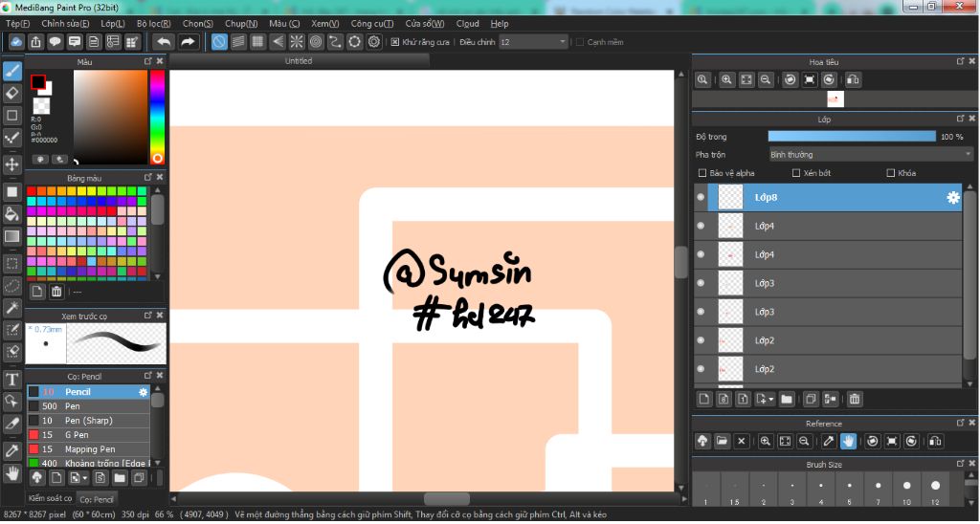Open the Điều chỉnh value dropdown
The width and height of the screenshot is (980, 524).
[533, 42]
